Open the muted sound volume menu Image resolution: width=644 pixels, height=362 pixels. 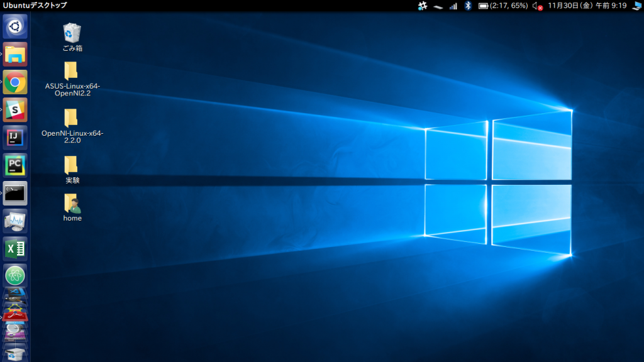pos(537,6)
